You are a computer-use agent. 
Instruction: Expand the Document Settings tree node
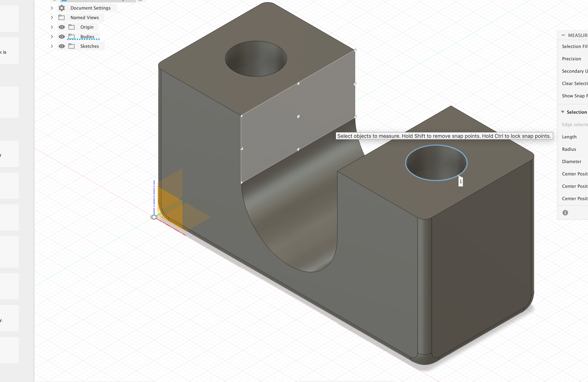[52, 8]
